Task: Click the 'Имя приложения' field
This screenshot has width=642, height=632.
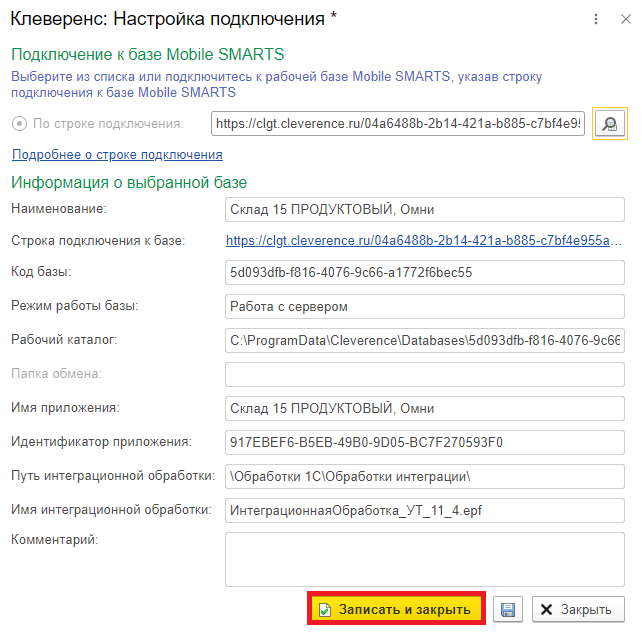Action: pos(425,409)
